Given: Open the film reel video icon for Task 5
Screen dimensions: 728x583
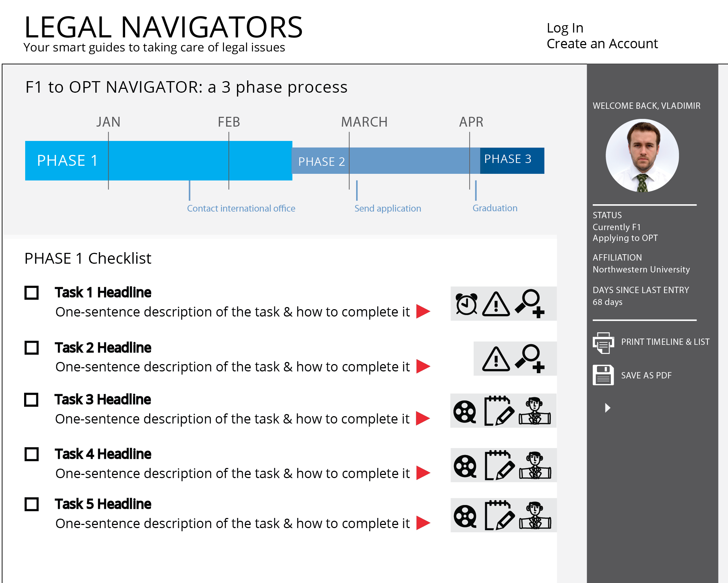Looking at the screenshot, I should (465, 516).
